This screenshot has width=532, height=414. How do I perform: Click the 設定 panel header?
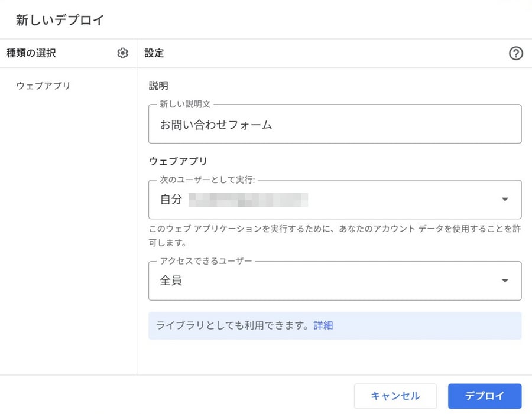[x=154, y=53]
